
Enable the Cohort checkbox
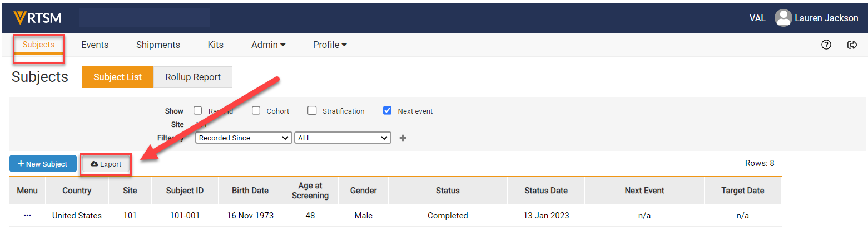[256, 110]
